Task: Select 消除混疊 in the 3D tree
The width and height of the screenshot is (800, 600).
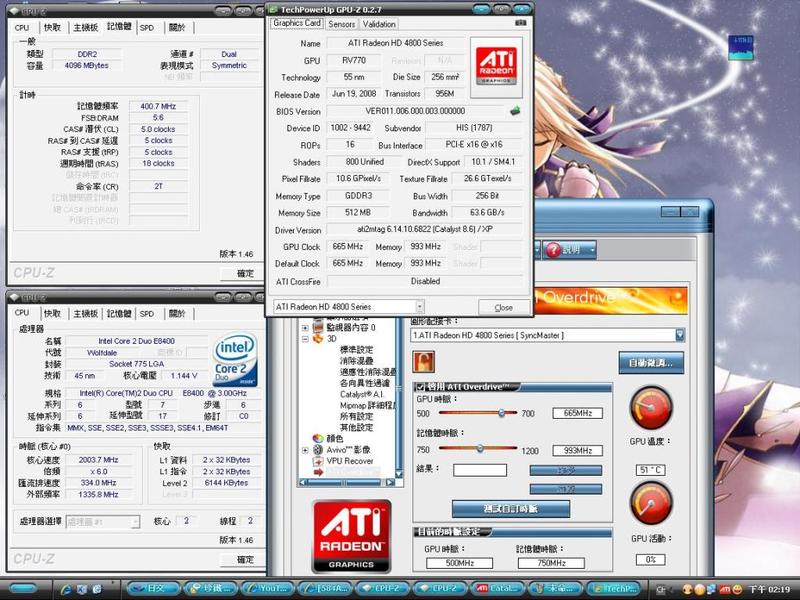Action: coord(356,361)
